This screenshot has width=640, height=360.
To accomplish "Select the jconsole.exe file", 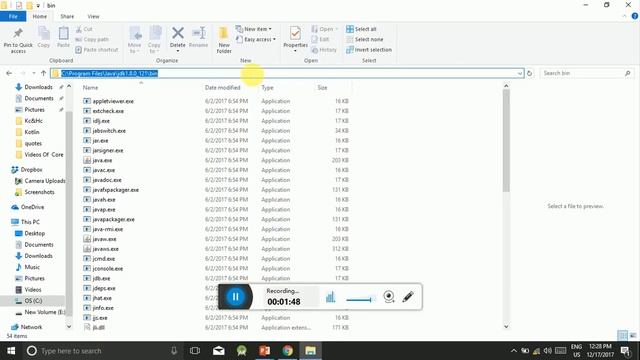I will (x=107, y=269).
